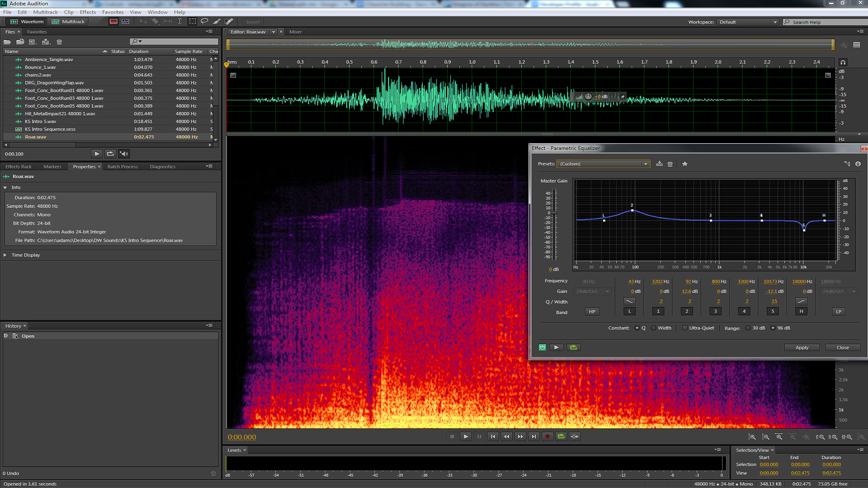This screenshot has height=488, width=868.
Task: Delete selected file with the trash icon in Files panel
Action: point(59,42)
